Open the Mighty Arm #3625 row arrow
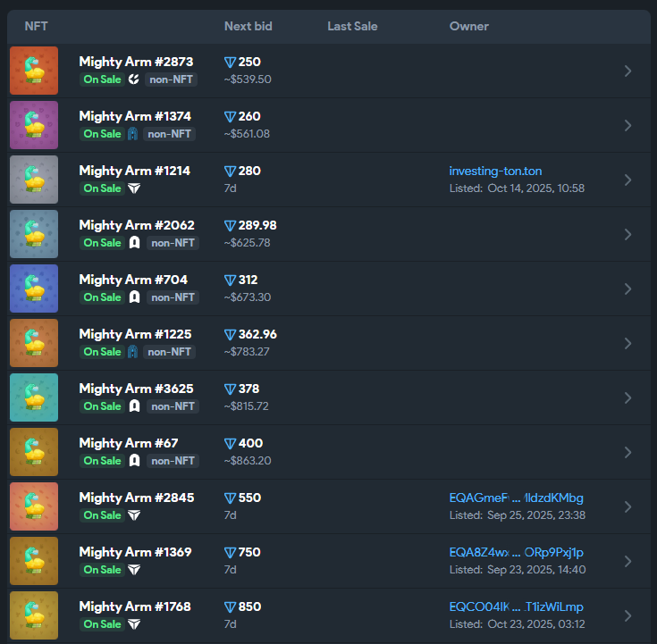657x644 pixels. pos(628,397)
